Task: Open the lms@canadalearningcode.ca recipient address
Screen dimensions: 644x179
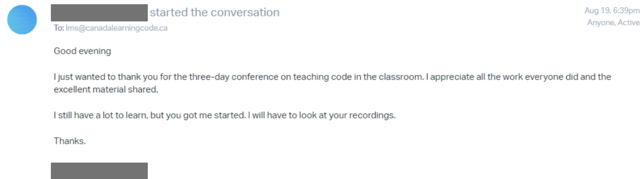Action: coord(117,28)
